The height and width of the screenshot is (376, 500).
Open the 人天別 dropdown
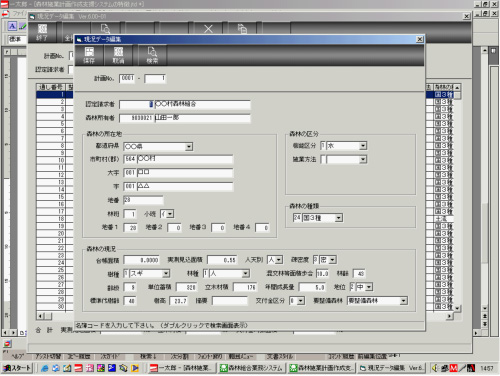tap(279, 260)
